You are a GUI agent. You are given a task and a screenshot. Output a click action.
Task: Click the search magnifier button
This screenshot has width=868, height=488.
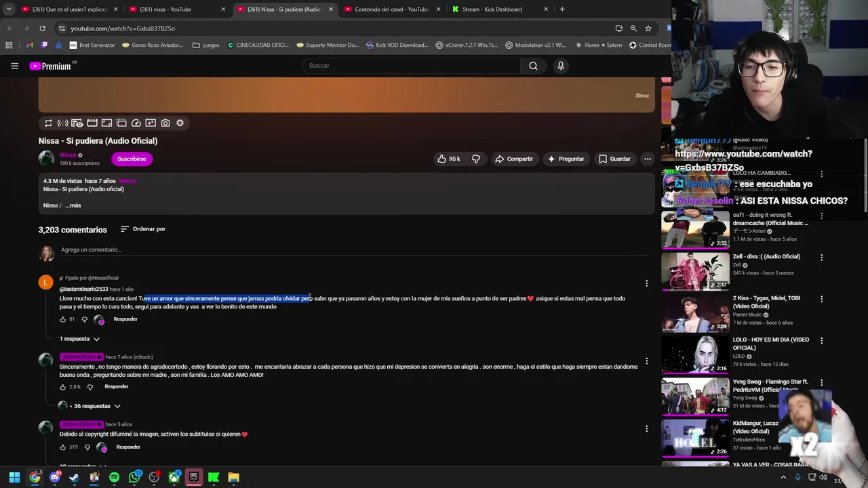(x=533, y=66)
